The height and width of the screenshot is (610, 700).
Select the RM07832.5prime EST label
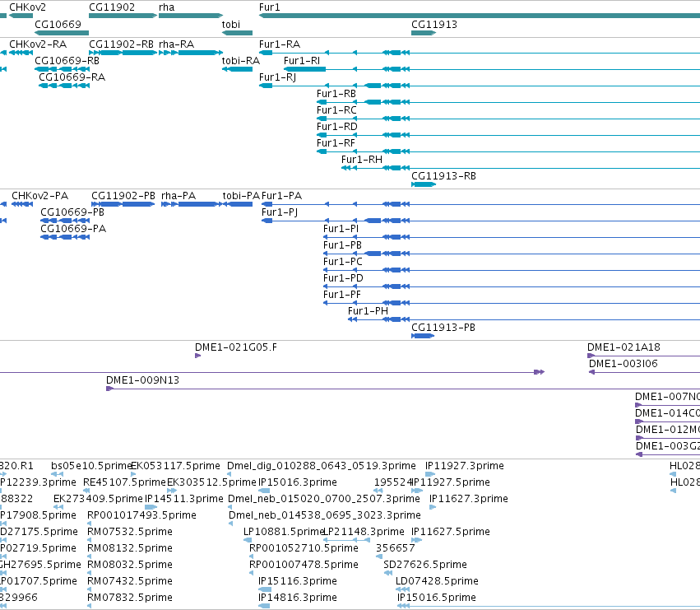coord(129,598)
